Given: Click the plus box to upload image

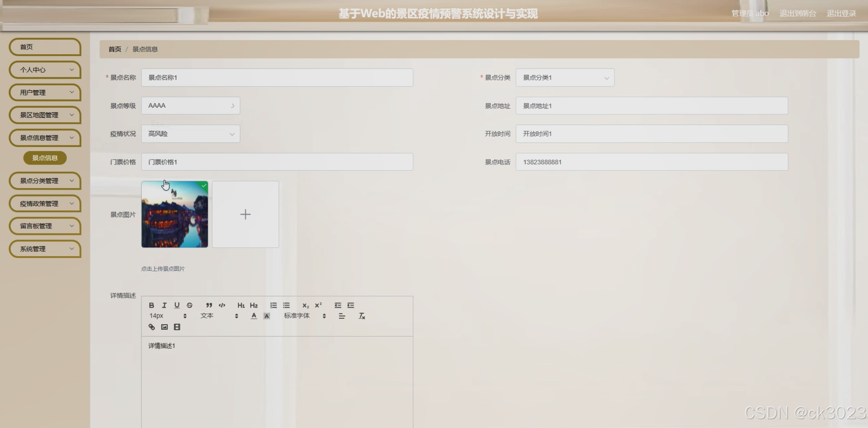Looking at the screenshot, I should coord(245,214).
